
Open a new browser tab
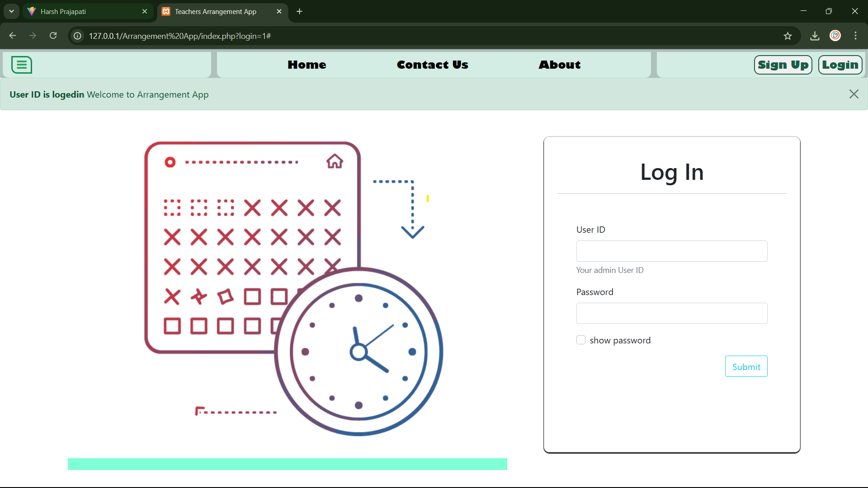point(299,11)
